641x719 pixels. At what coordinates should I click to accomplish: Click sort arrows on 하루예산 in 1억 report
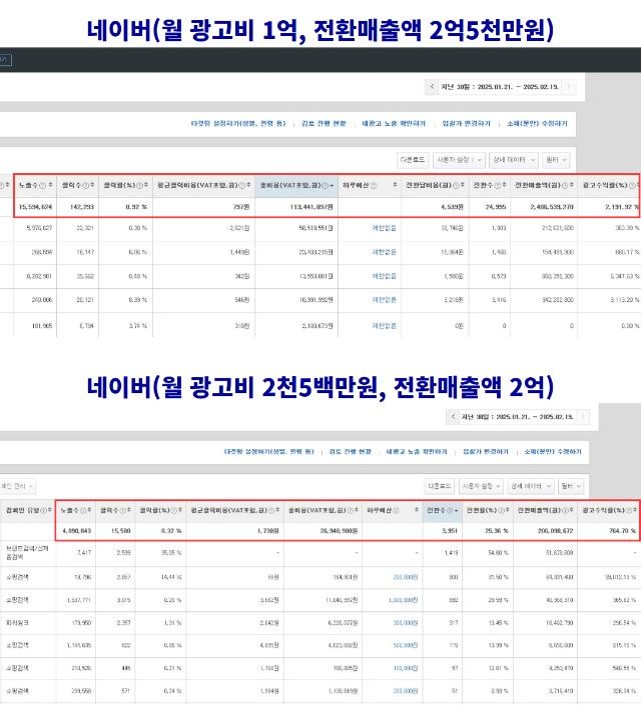tap(395, 185)
